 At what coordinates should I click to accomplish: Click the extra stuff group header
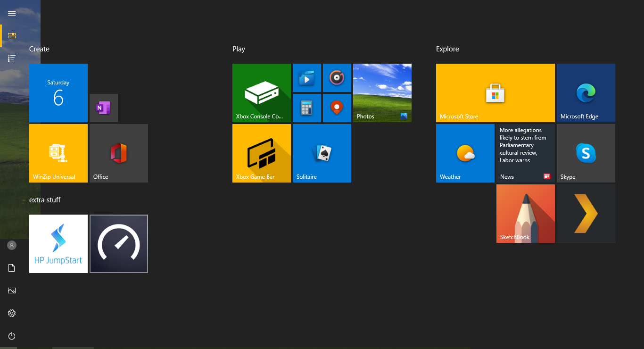[x=45, y=200]
